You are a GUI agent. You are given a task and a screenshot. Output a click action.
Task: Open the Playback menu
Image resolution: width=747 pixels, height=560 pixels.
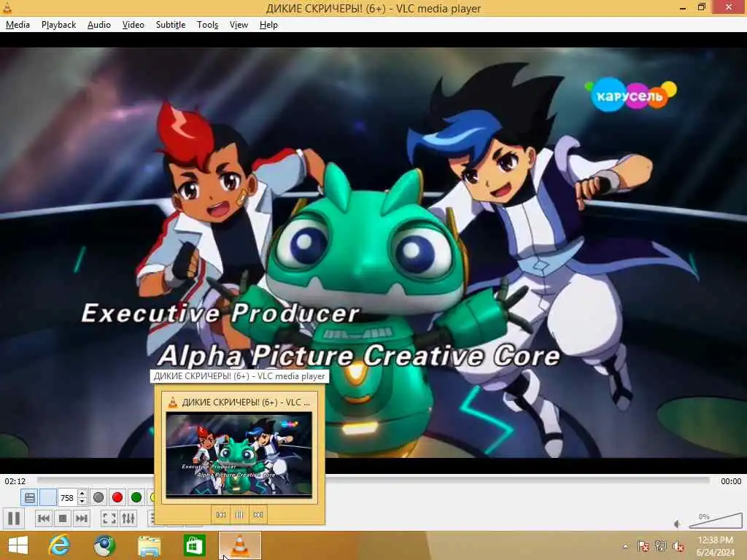click(x=58, y=25)
